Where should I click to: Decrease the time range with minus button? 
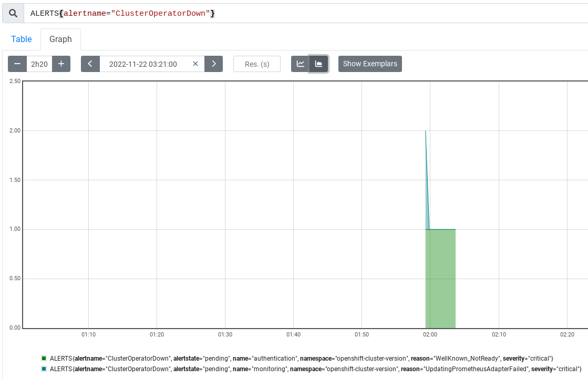tap(17, 64)
